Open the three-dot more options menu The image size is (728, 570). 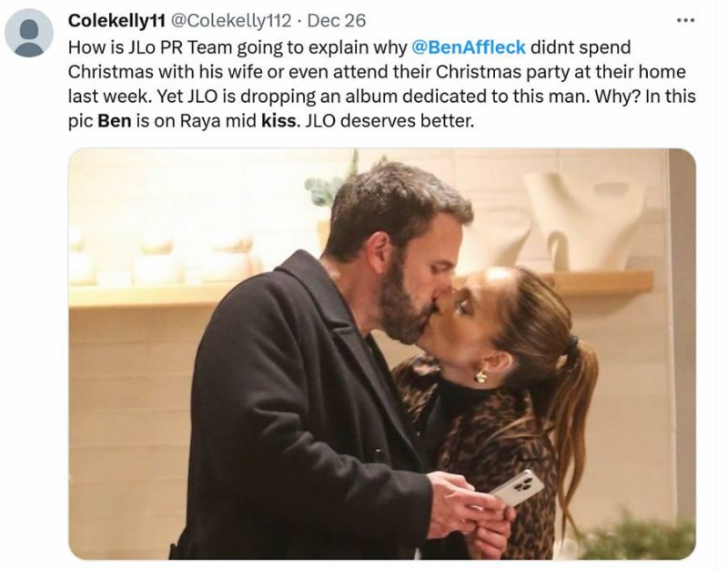(685, 20)
